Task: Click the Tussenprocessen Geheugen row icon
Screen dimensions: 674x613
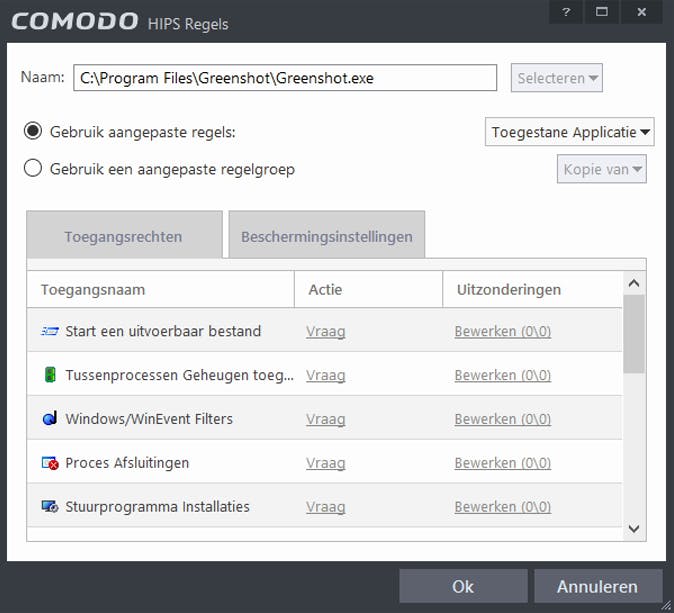Action: [50, 375]
